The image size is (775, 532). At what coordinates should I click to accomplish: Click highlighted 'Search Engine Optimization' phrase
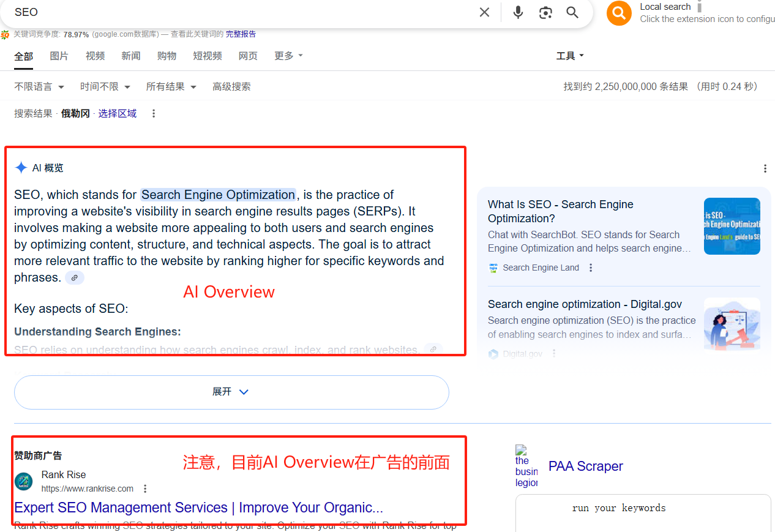point(218,195)
